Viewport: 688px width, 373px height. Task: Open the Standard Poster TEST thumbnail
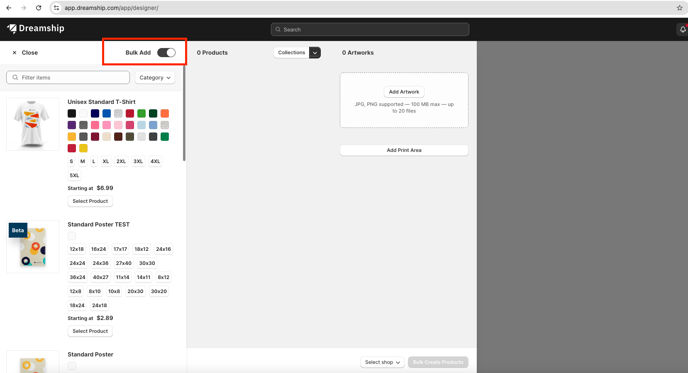[x=32, y=247]
